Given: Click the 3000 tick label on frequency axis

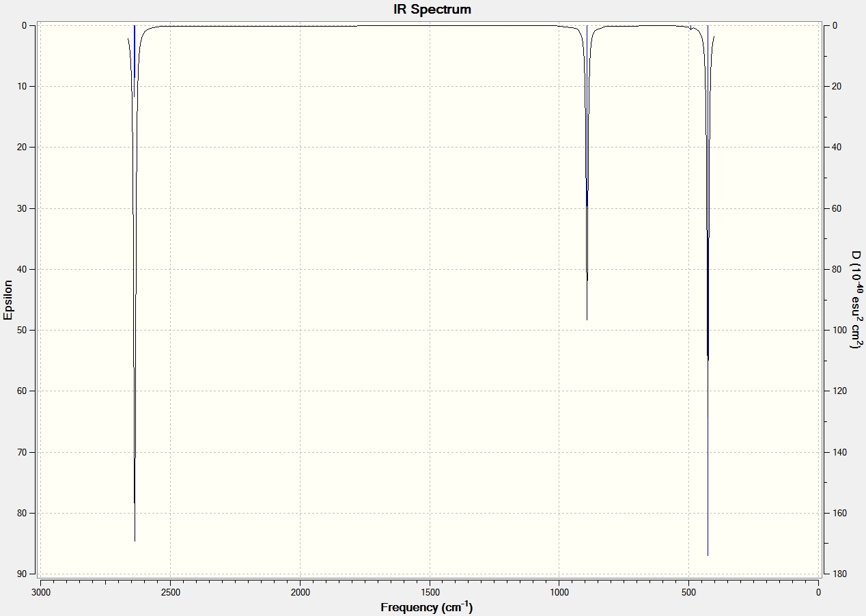Looking at the screenshot, I should 41,592.
